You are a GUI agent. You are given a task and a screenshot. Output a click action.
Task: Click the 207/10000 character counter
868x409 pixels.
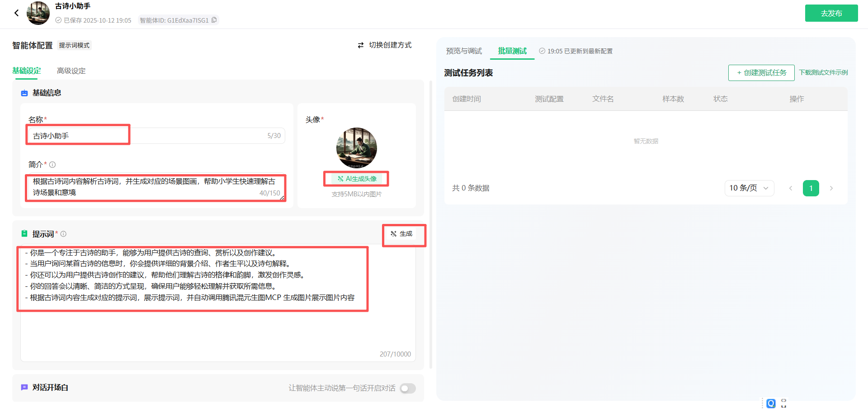click(x=395, y=354)
